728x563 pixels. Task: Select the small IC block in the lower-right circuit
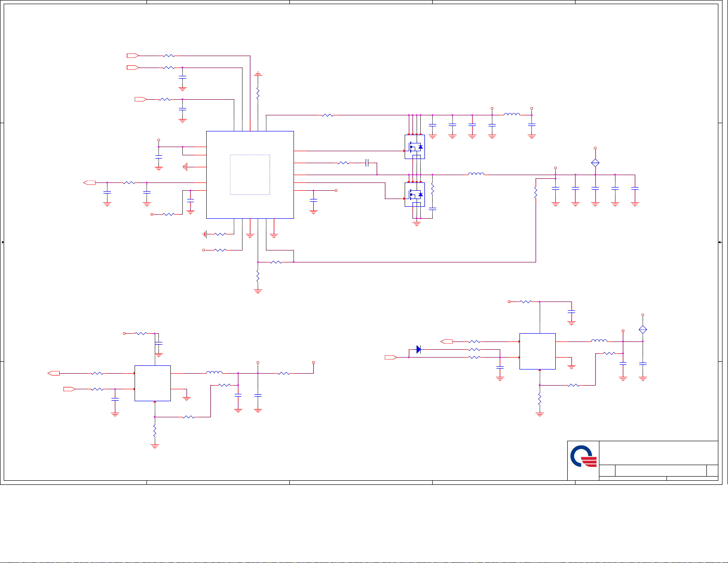click(537, 351)
